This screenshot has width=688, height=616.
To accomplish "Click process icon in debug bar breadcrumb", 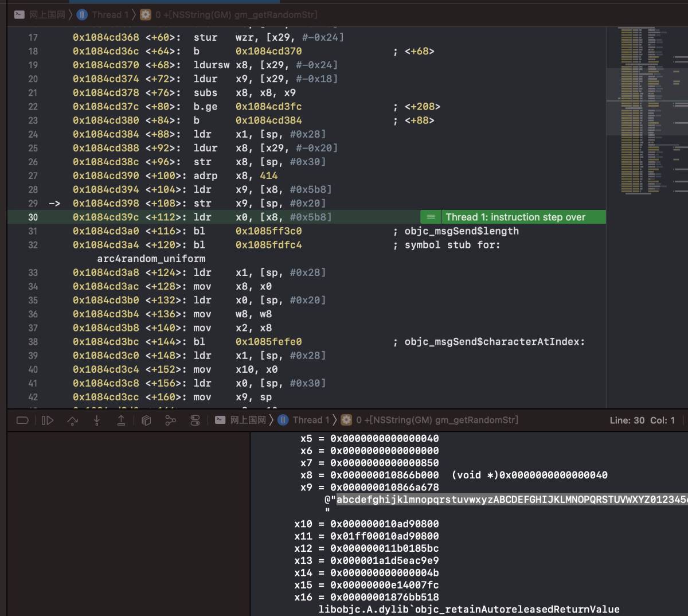I will point(220,420).
